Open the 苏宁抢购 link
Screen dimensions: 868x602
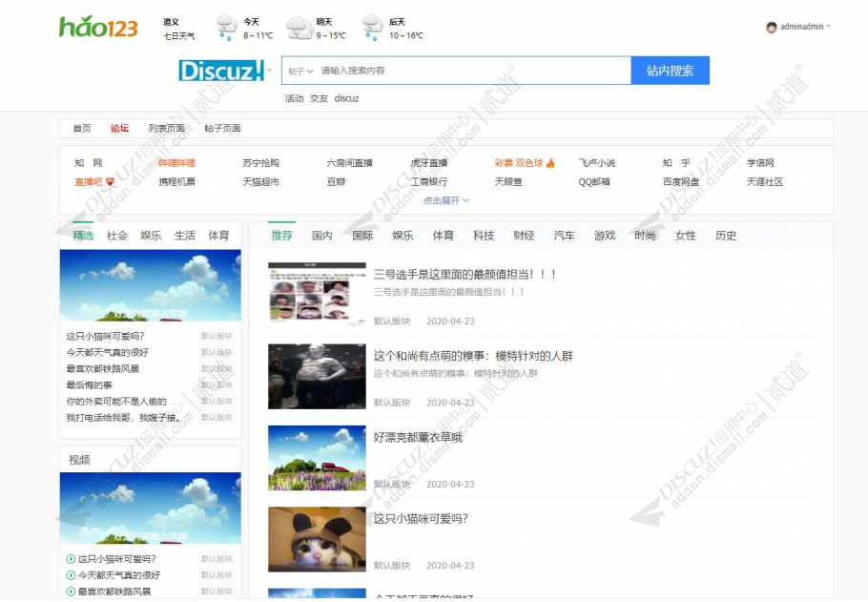[x=260, y=163]
